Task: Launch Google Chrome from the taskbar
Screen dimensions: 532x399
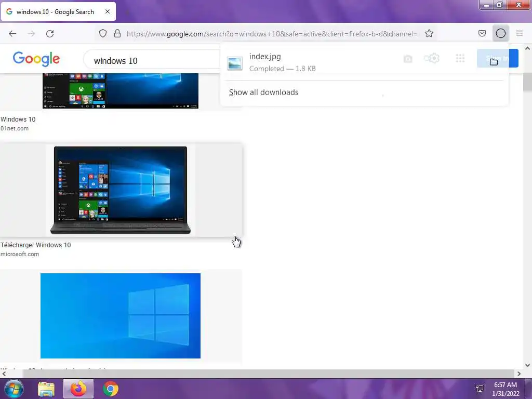Action: [x=111, y=389]
